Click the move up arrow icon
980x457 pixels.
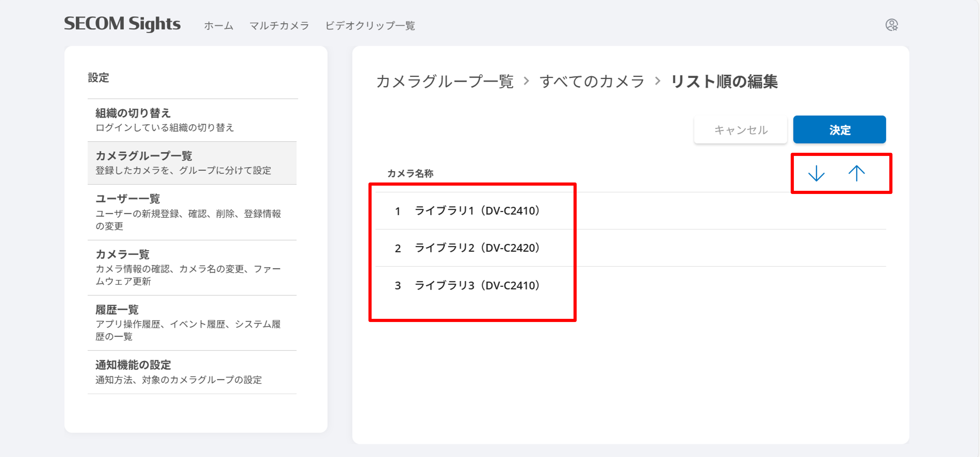(x=856, y=173)
